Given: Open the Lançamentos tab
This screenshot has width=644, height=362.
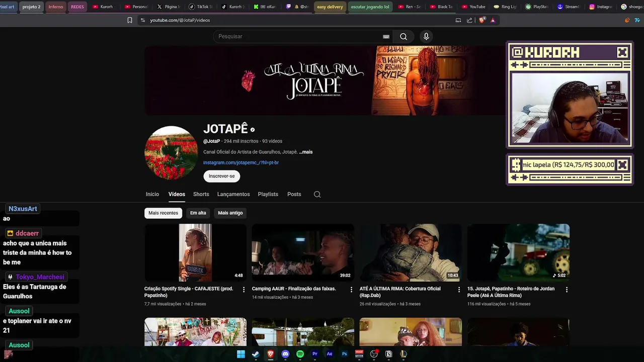Looking at the screenshot, I should click(x=233, y=194).
